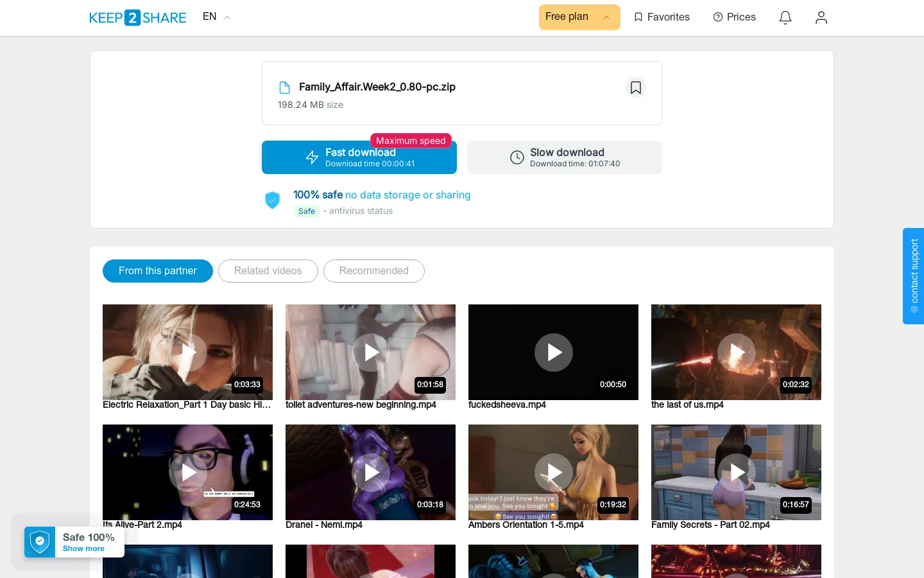924x578 pixels.
Task: Start the Fast download
Action: pos(359,157)
